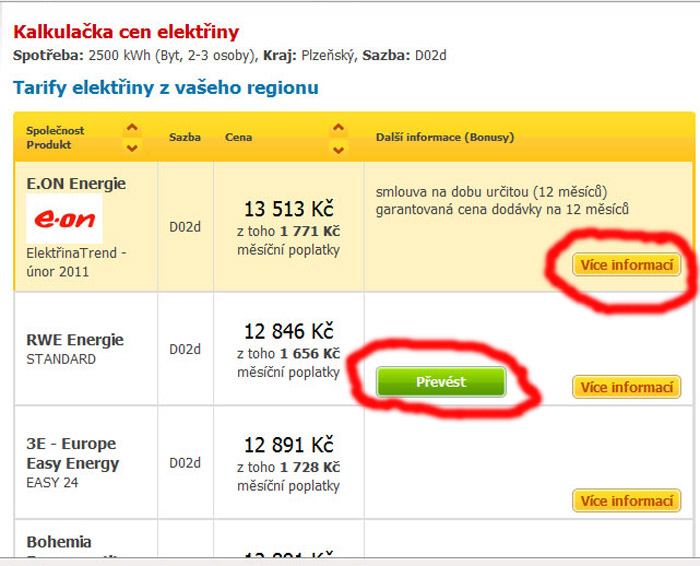The height and width of the screenshot is (566, 700).
Task: Sort Cena column ascending with up arrow
Action: [338, 129]
